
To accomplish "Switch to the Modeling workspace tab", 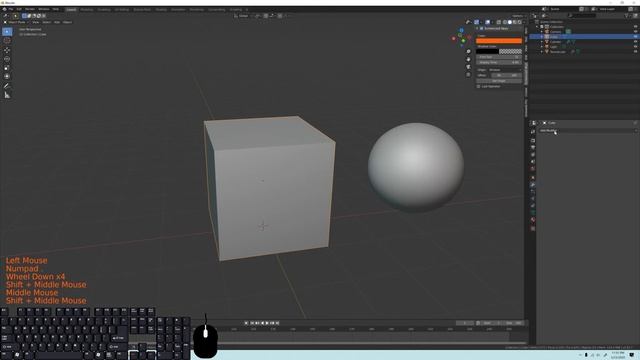I will [87, 9].
